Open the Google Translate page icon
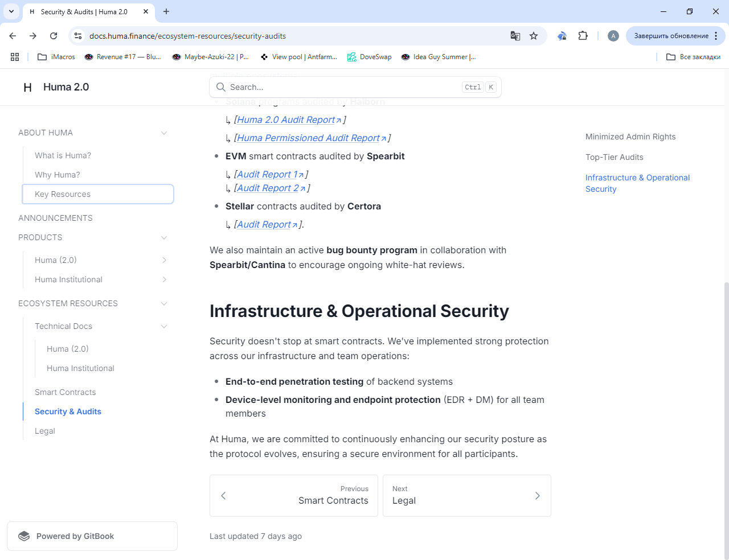 pos(515,36)
